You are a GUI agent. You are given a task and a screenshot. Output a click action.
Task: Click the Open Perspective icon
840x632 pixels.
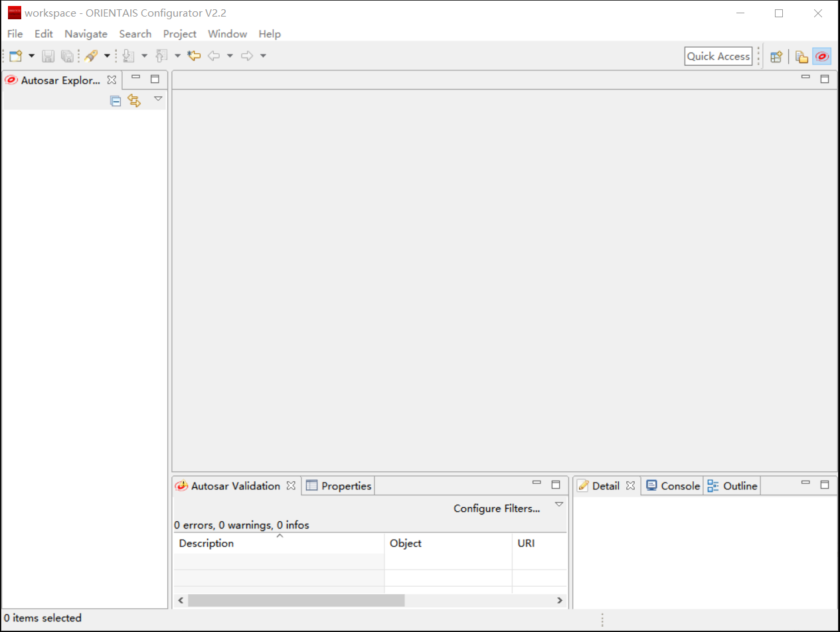click(776, 56)
